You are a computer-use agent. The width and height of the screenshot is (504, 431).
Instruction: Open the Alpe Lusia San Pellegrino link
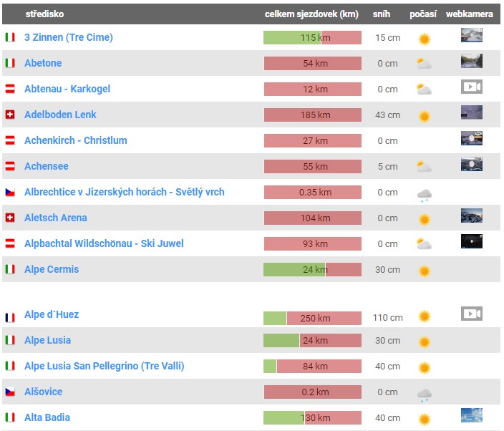tap(105, 366)
